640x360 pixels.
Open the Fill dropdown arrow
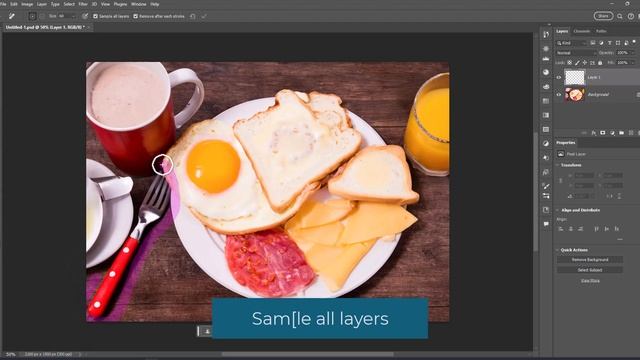pos(633,63)
